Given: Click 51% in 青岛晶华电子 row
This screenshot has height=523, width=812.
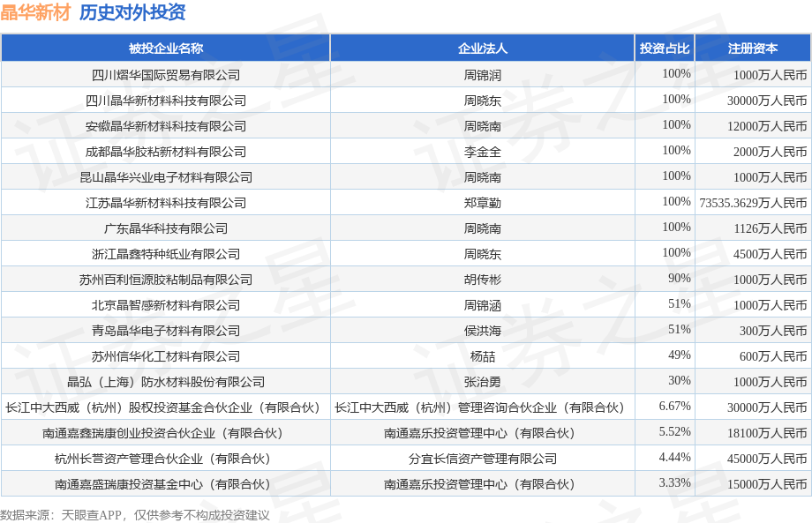Looking at the screenshot, I should pyautogui.click(x=679, y=330).
